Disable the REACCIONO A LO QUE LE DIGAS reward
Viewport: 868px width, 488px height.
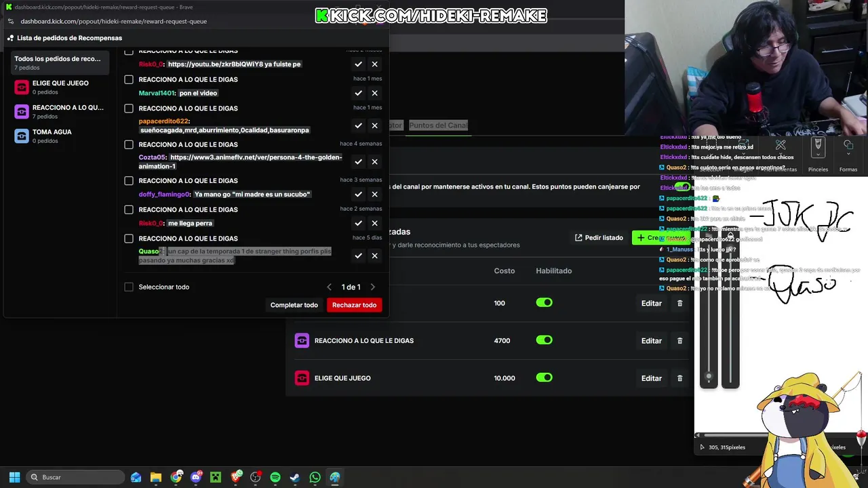tap(545, 340)
